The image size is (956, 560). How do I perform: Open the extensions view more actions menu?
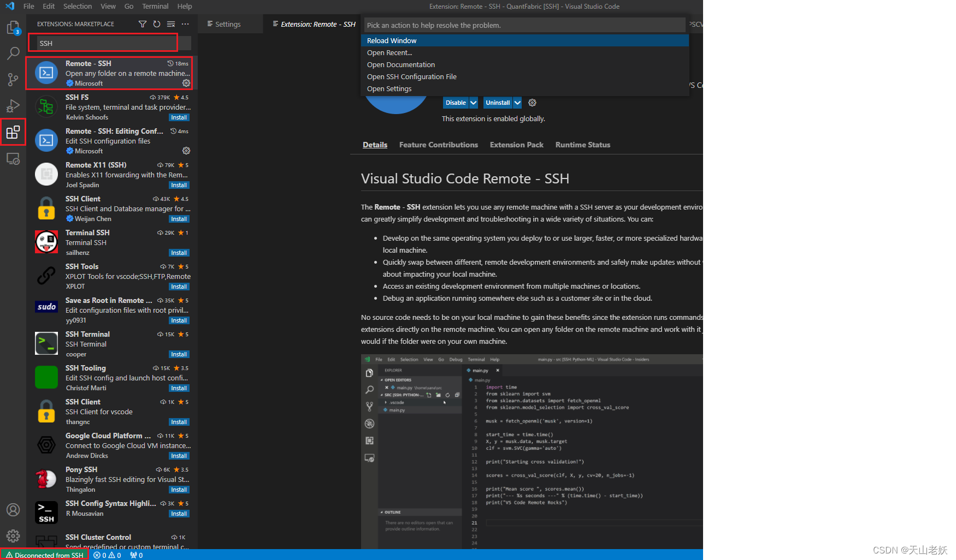pyautogui.click(x=185, y=24)
